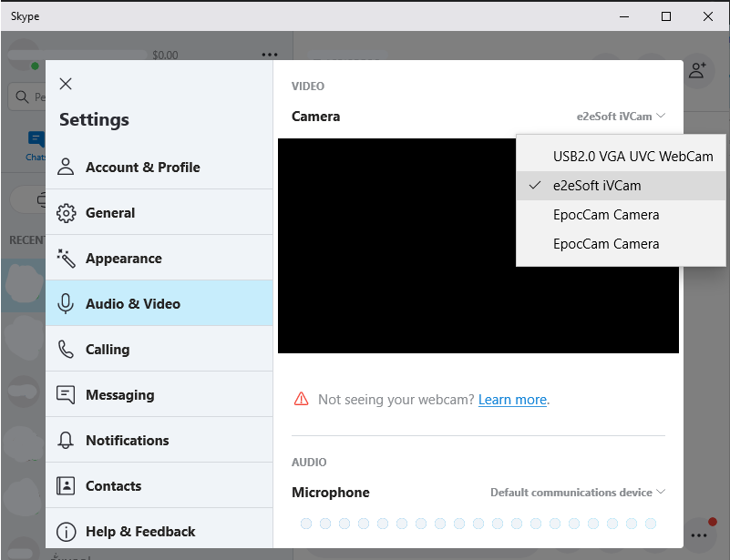
Task: Click the Messaging chat bubble icon
Action: pos(66,395)
